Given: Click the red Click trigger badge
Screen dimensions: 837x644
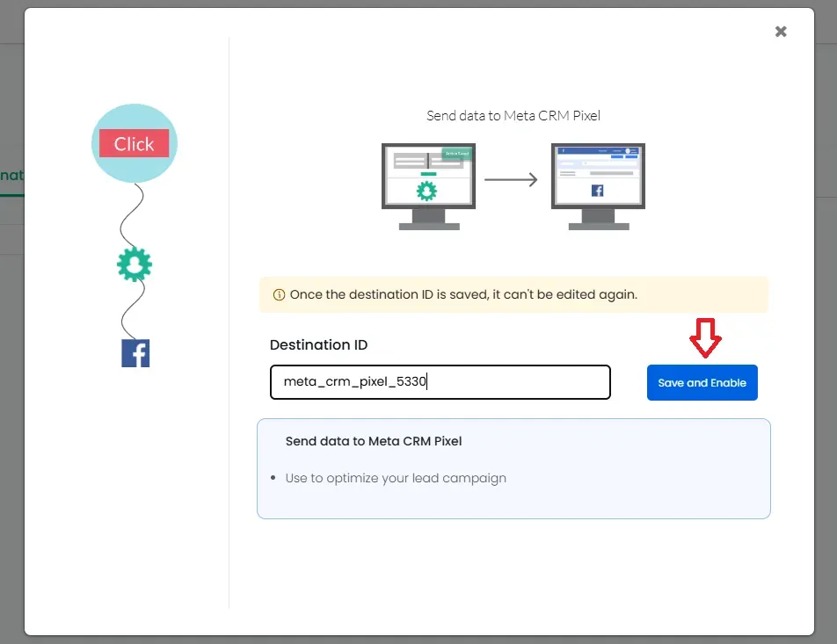Looking at the screenshot, I should [134, 143].
